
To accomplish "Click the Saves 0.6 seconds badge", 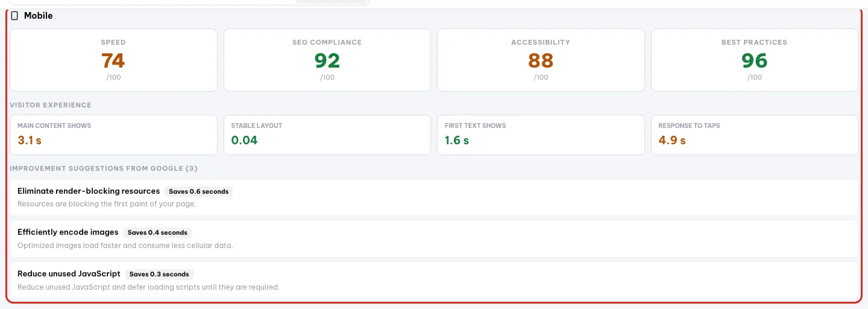I will (x=199, y=191).
